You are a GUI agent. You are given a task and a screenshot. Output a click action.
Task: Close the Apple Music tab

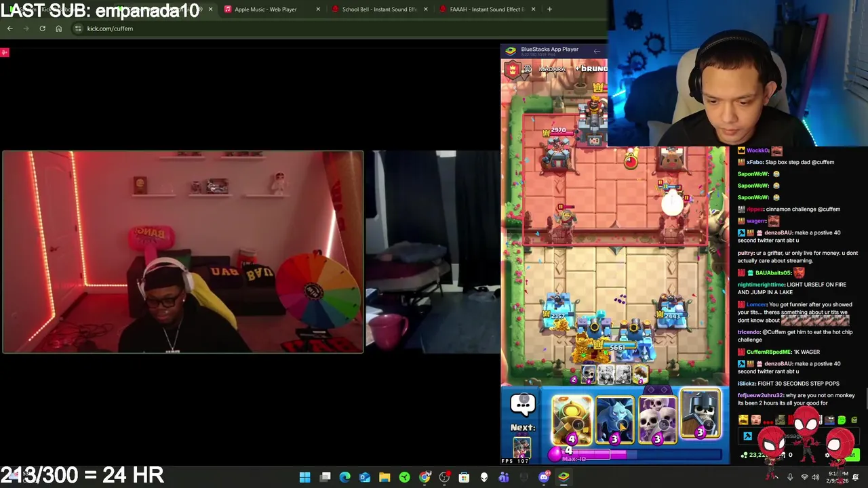318,9
